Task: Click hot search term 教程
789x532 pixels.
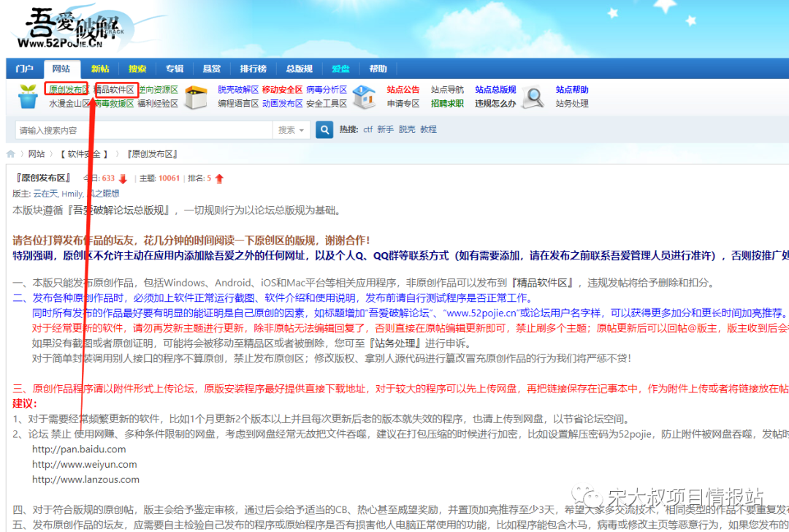Action: pos(428,130)
